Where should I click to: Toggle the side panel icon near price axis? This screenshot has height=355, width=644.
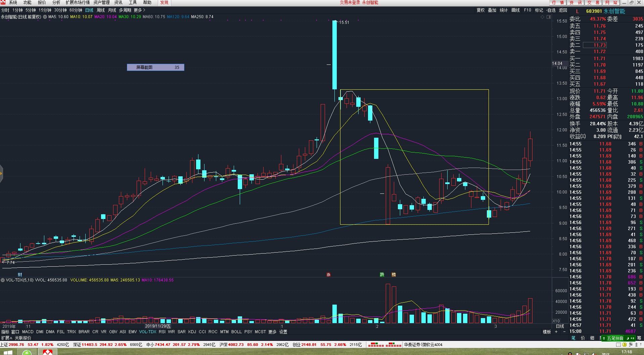click(x=549, y=17)
